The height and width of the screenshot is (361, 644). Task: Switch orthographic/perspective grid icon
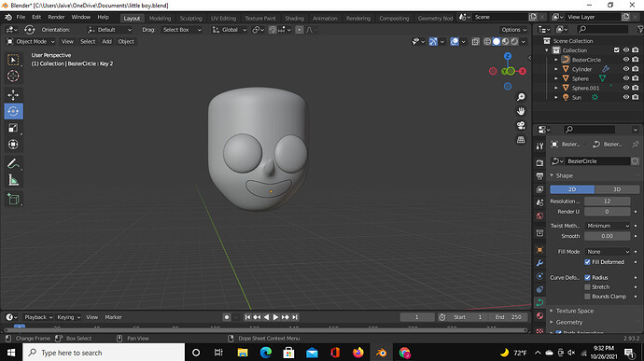521,140
